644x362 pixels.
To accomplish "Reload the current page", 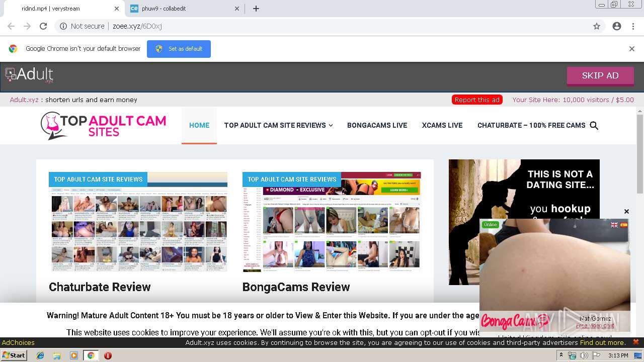I will tap(43, 26).
